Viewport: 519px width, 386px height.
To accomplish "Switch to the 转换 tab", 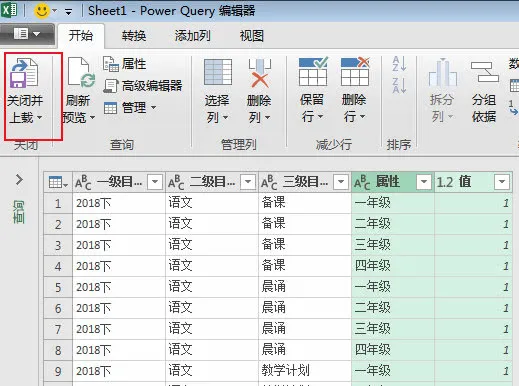I will point(134,36).
